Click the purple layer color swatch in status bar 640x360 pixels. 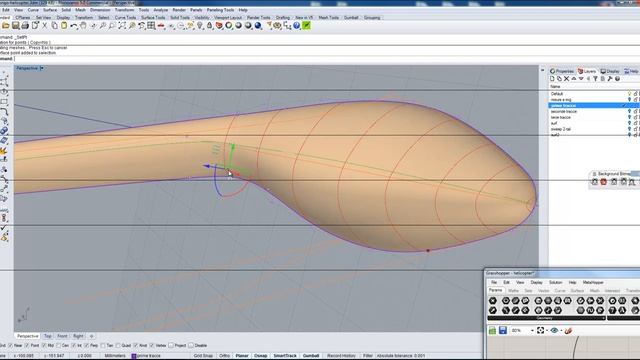[133, 356]
